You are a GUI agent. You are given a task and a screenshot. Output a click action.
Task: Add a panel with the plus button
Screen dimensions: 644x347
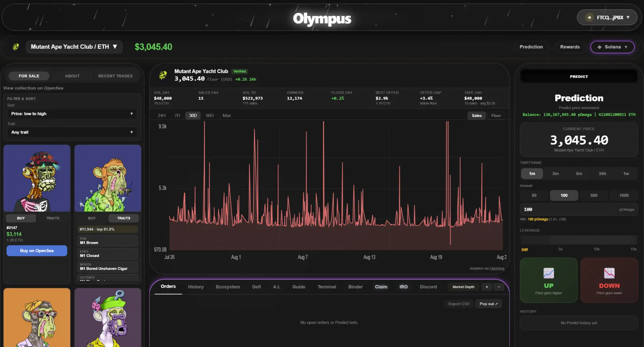tap(487, 287)
